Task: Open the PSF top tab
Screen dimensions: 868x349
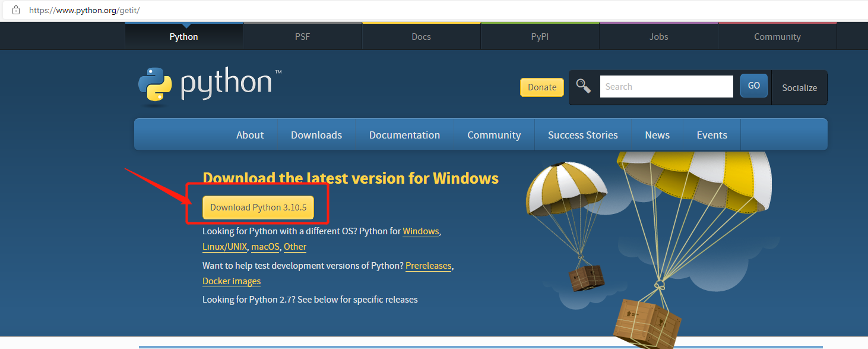Action: 303,36
